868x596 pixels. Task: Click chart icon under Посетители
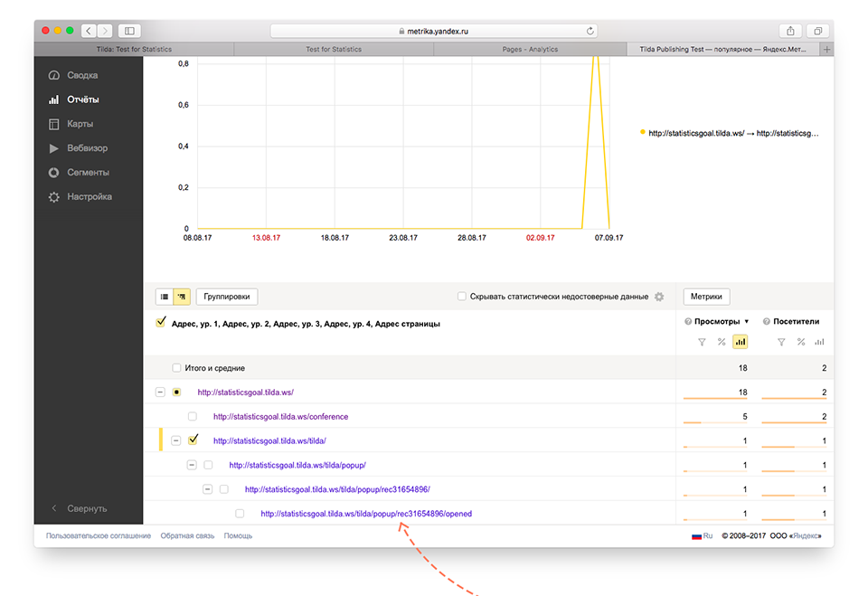[819, 342]
